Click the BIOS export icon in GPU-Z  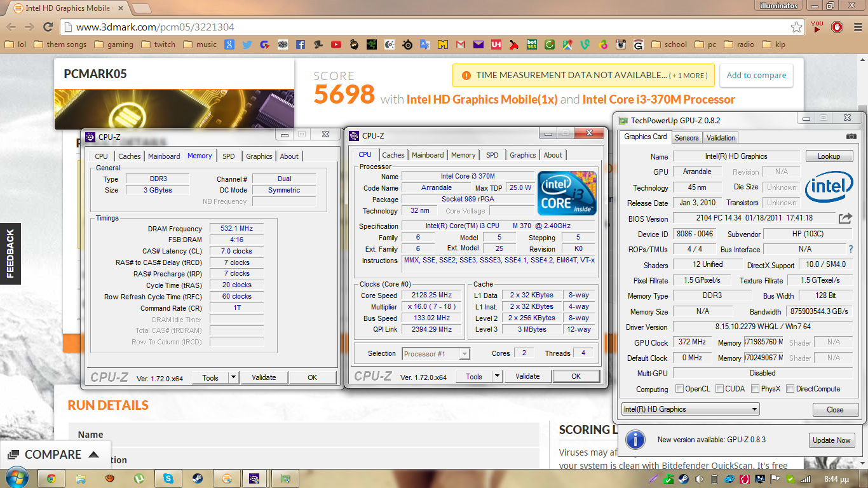(845, 218)
